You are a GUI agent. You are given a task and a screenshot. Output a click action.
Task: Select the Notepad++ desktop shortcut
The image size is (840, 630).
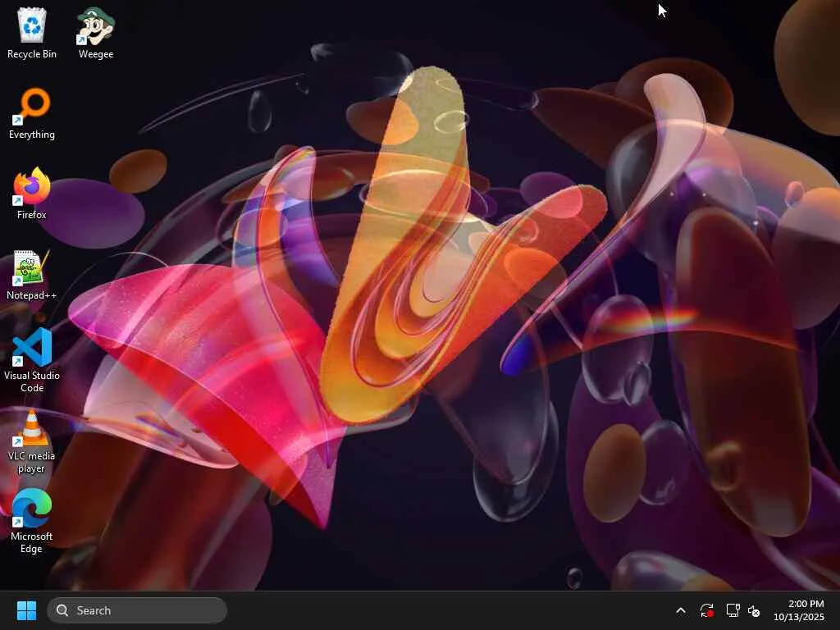32,274
